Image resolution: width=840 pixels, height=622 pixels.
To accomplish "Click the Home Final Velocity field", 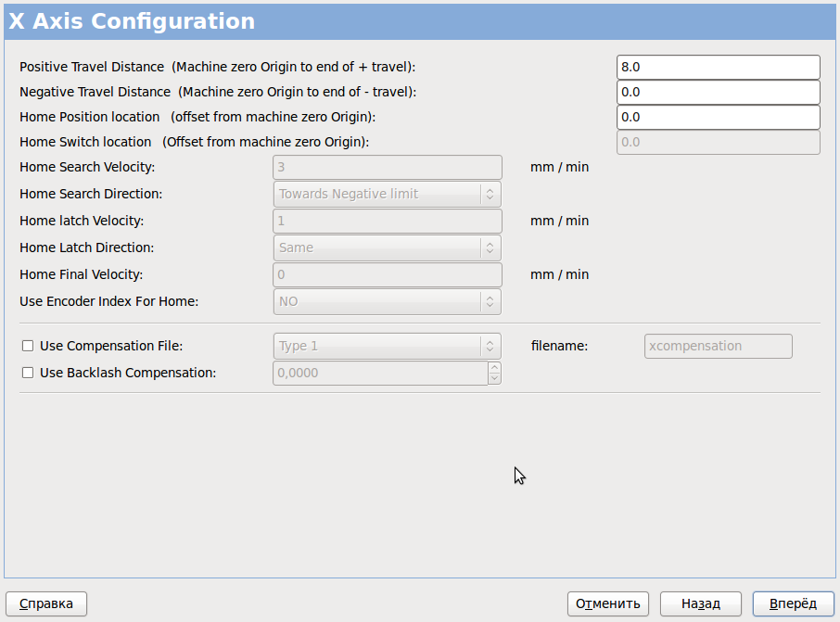I will click(x=387, y=275).
